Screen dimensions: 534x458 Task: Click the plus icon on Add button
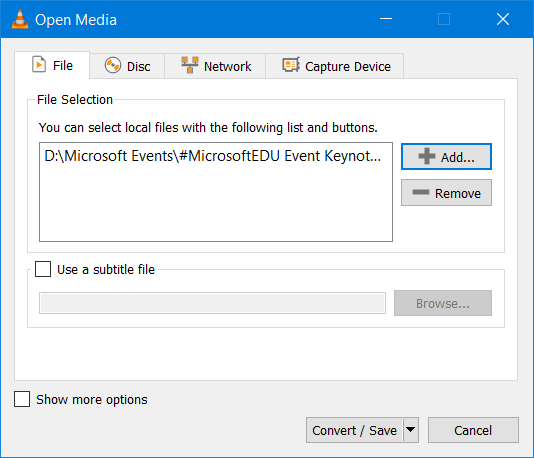(427, 156)
